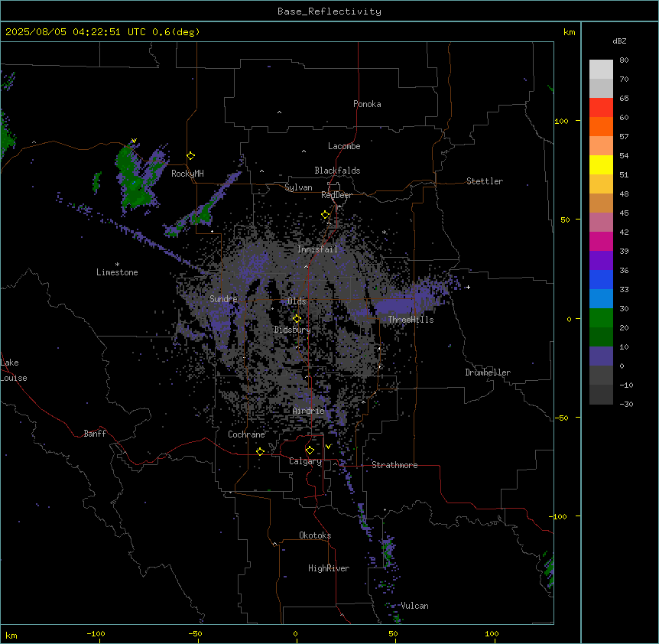Click the yellow diamond marker south of RedDeer

click(325, 215)
